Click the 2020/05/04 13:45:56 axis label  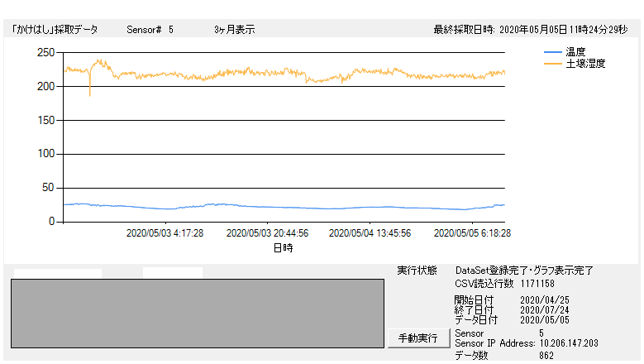(x=370, y=233)
